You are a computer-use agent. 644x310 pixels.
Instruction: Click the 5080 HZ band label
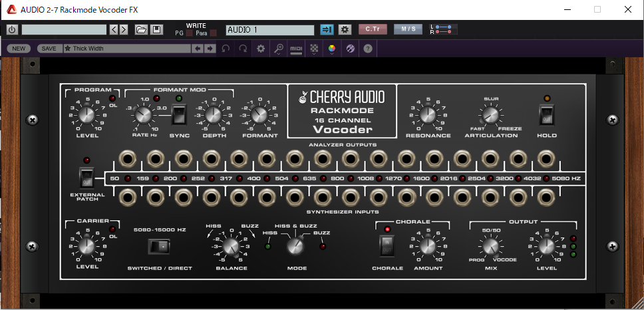click(566, 178)
